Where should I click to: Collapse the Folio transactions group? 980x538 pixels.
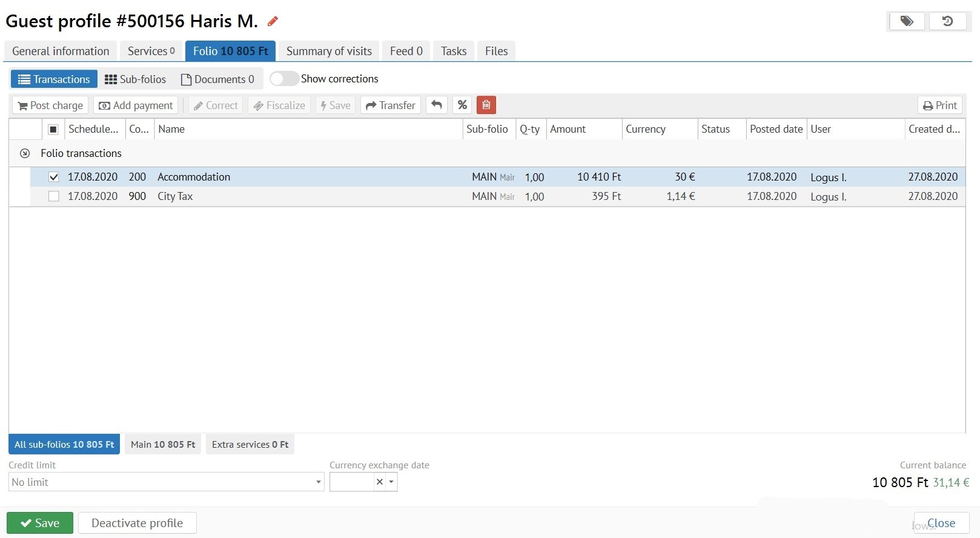[x=25, y=154]
